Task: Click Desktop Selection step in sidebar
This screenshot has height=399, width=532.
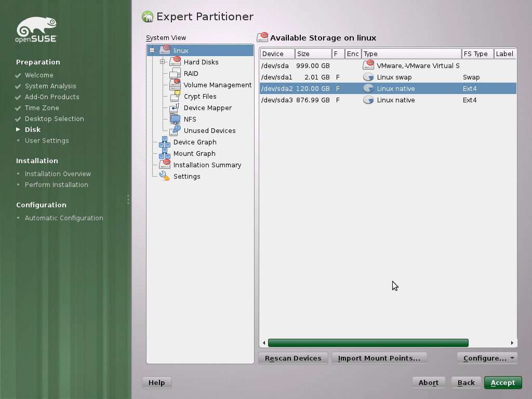Action: [54, 119]
